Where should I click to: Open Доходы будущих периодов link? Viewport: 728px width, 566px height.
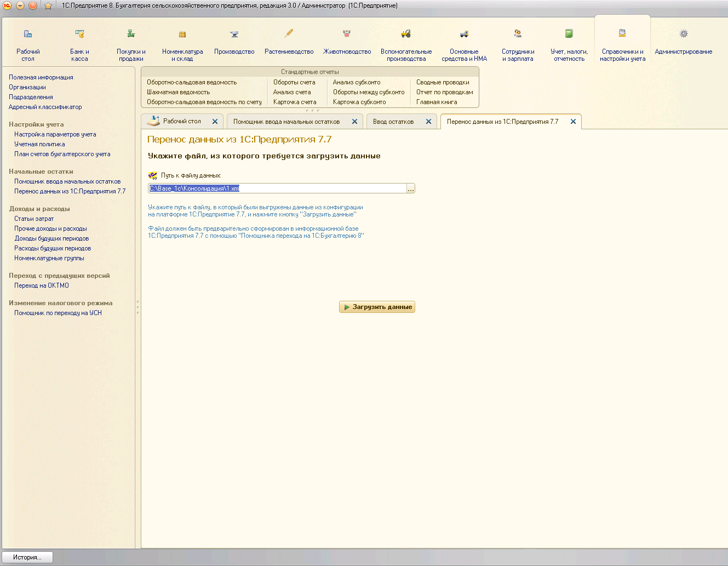click(x=51, y=238)
